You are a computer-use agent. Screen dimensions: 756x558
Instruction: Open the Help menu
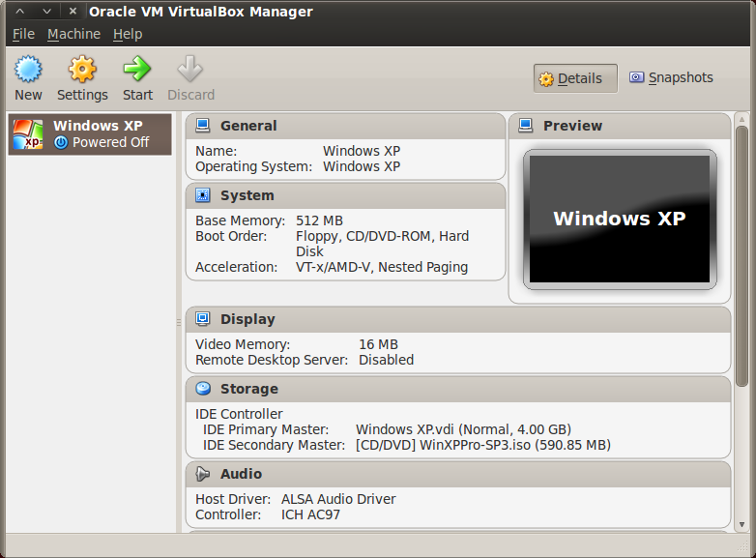[x=128, y=34]
